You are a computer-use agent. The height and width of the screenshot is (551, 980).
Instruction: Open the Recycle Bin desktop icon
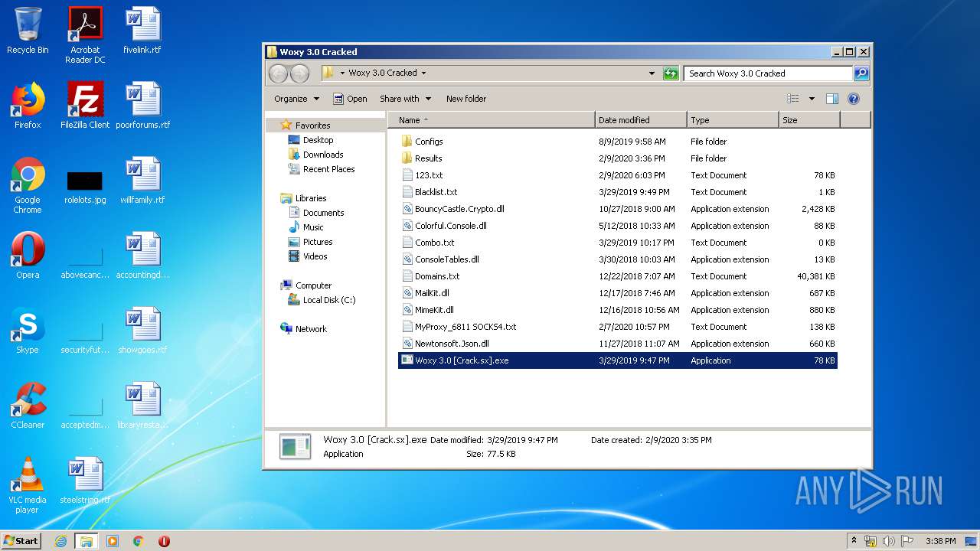coord(28,31)
